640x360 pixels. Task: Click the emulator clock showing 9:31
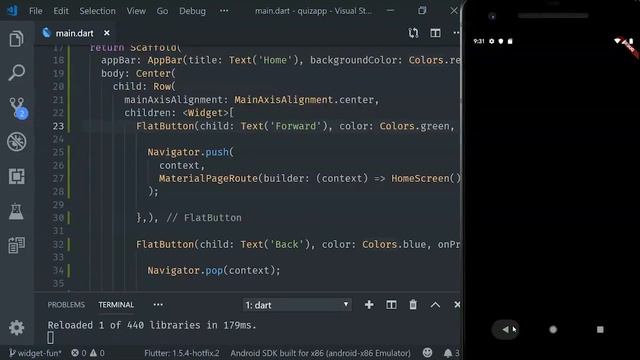[x=478, y=41]
